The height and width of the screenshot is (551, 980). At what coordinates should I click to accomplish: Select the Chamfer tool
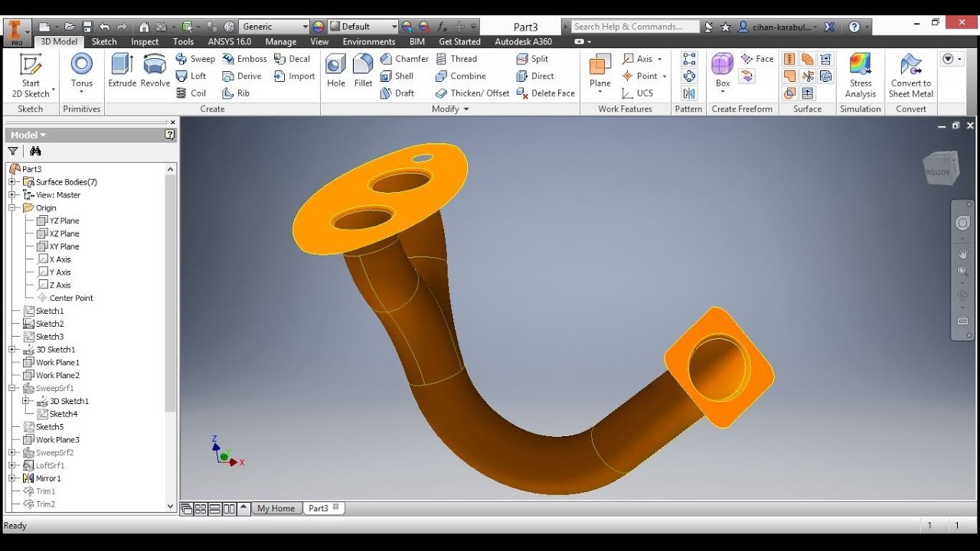pyautogui.click(x=404, y=59)
